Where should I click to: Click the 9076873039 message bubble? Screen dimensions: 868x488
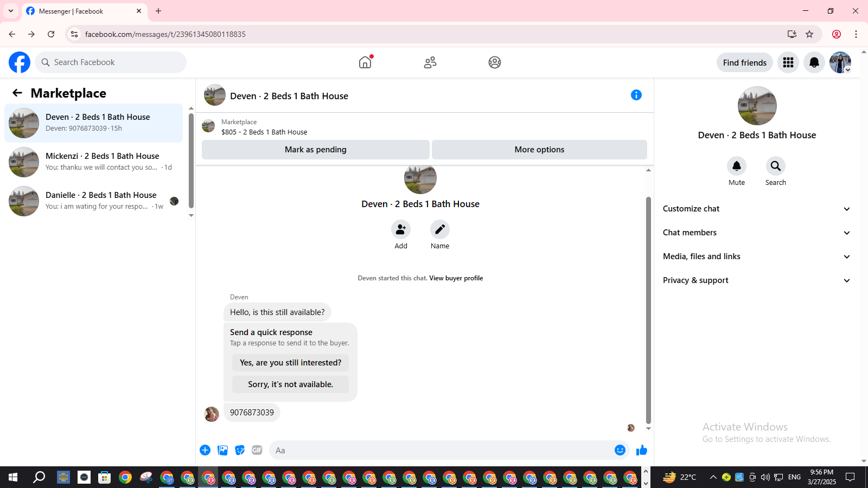252,413
